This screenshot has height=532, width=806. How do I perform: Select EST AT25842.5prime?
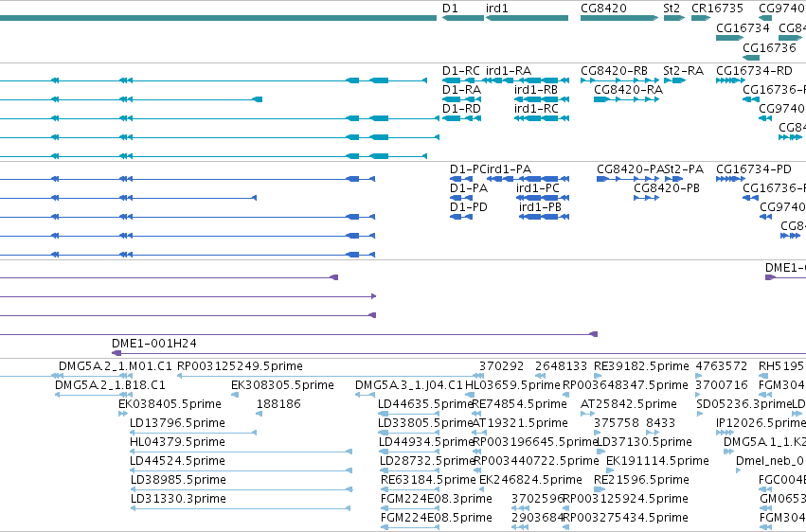point(629,404)
